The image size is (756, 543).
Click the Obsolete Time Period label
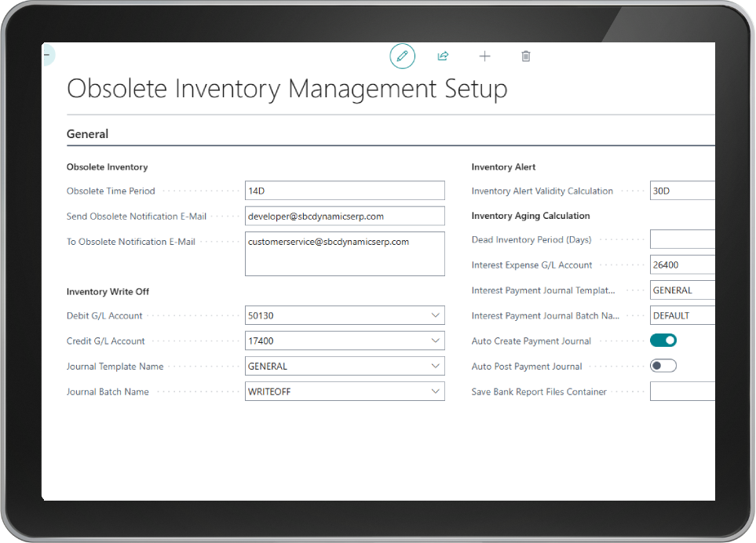click(111, 191)
